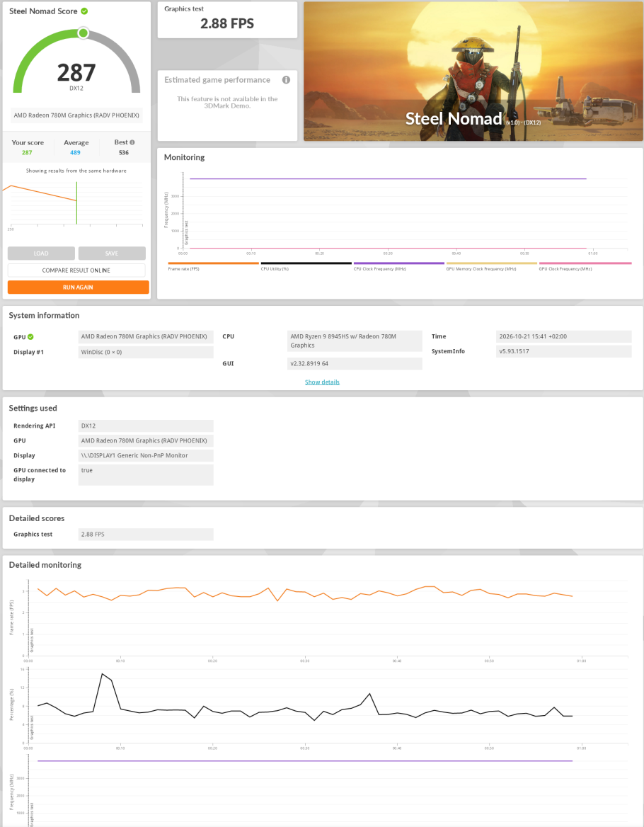Select the orange Frame rate (FPS) legend entry
Viewport: 644px width, 827px height.
pyautogui.click(x=214, y=266)
